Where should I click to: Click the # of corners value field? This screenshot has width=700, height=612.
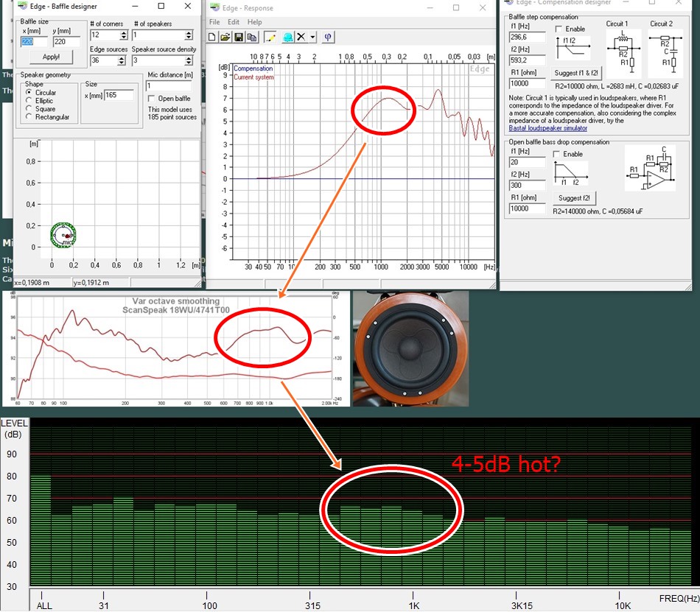(x=105, y=35)
